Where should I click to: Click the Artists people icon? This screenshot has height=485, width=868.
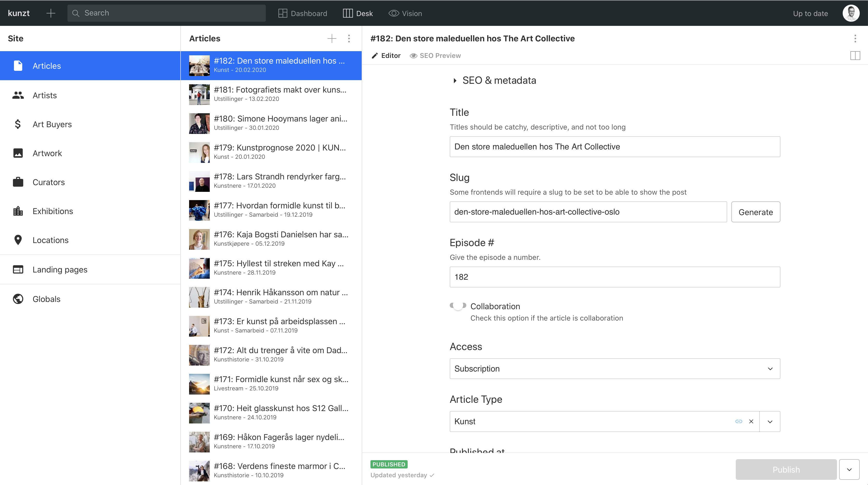(x=18, y=95)
